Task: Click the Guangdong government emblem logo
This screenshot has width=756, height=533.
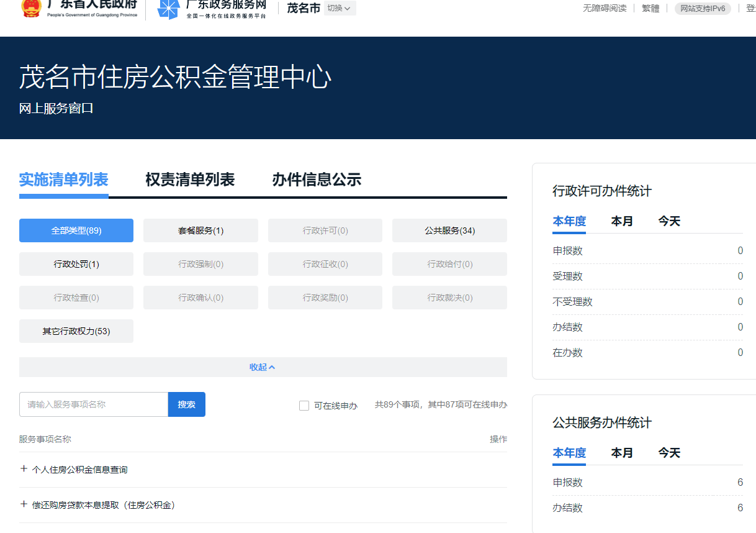Action: tap(29, 8)
